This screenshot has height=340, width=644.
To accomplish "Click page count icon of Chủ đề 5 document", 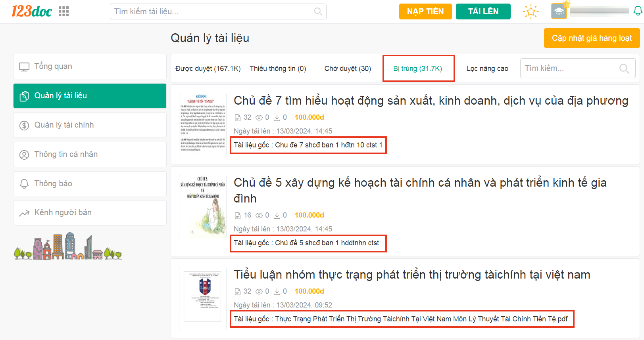I will click(238, 216).
